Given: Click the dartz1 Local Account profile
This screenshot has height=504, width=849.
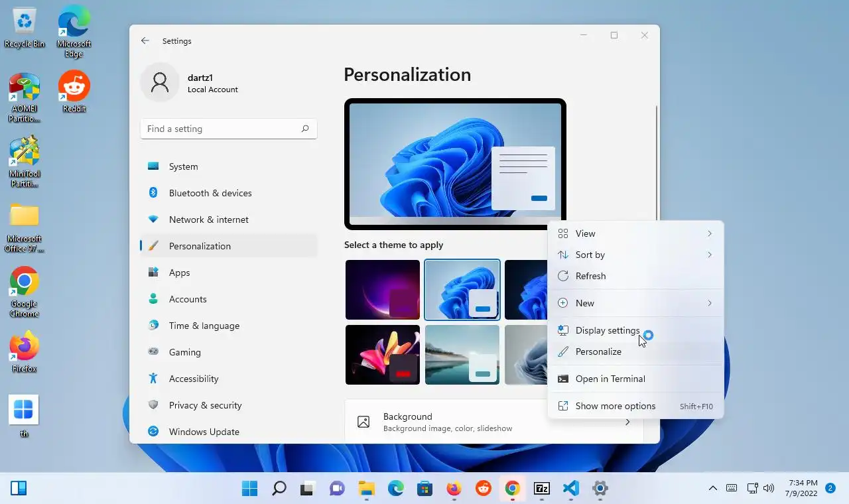Looking at the screenshot, I should click(190, 83).
